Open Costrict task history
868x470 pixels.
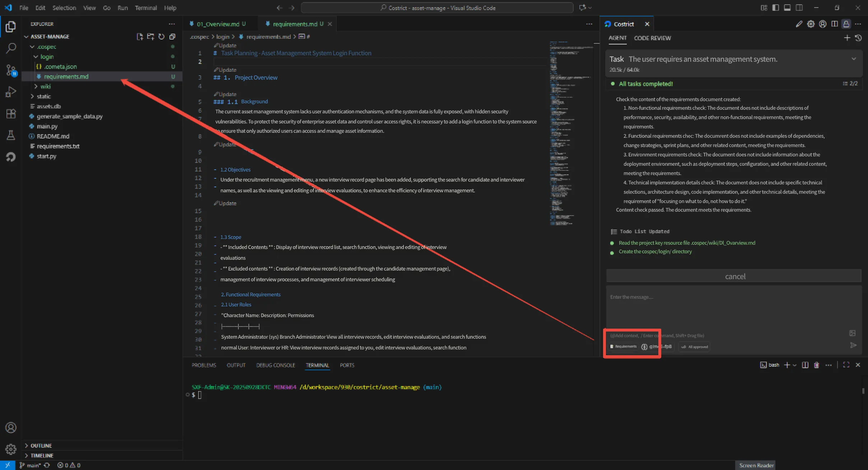click(858, 38)
